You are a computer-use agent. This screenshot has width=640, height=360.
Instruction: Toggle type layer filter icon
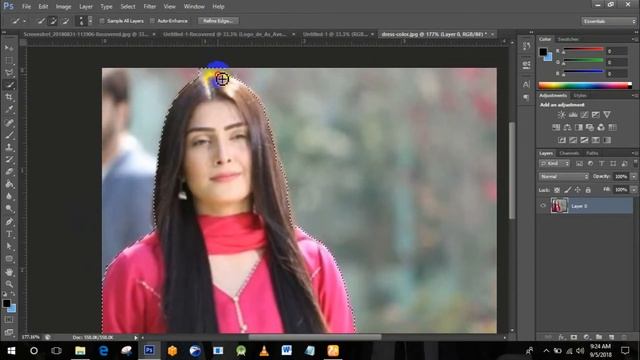[602, 164]
